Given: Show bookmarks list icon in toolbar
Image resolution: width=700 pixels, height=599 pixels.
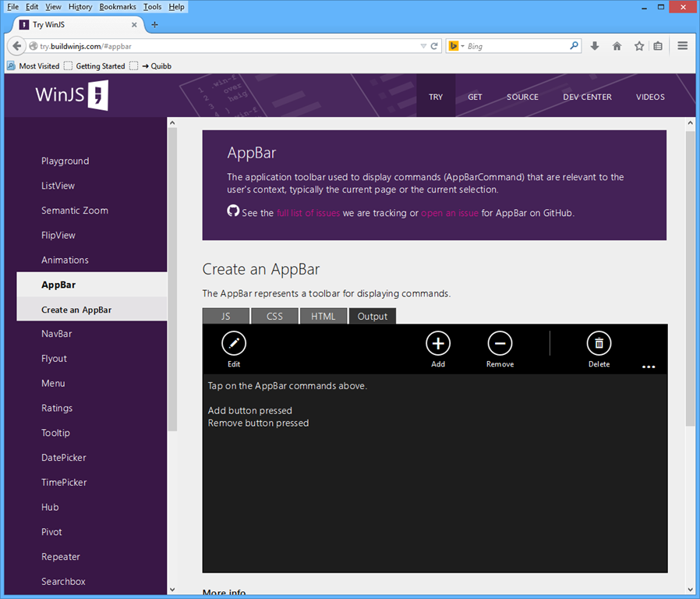Looking at the screenshot, I should point(658,46).
